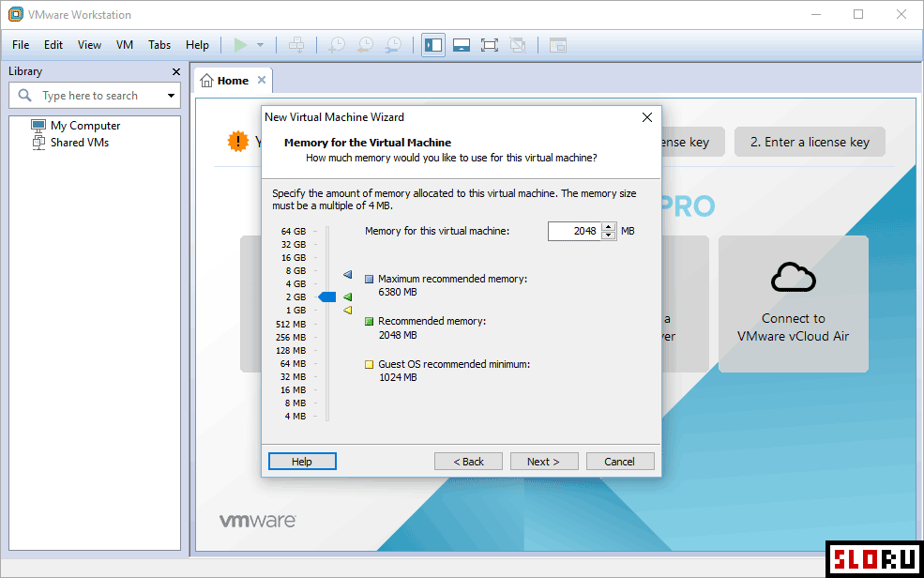Open the power options dropdown arrow

260,45
